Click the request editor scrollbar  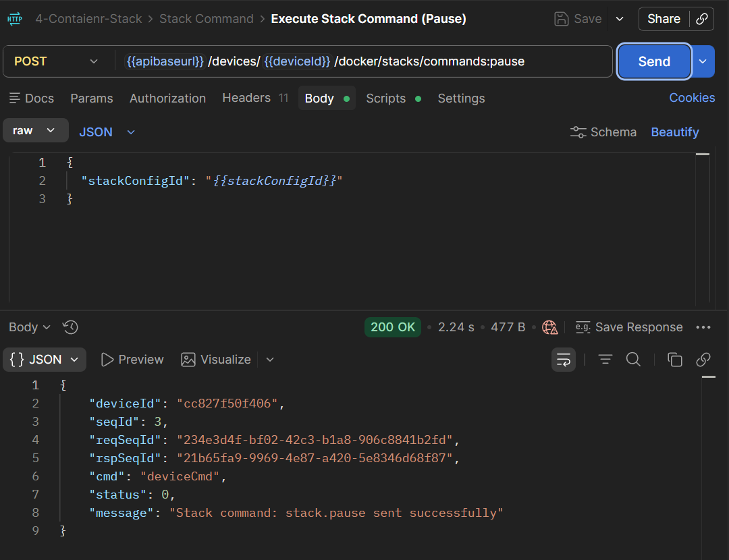pos(703,228)
